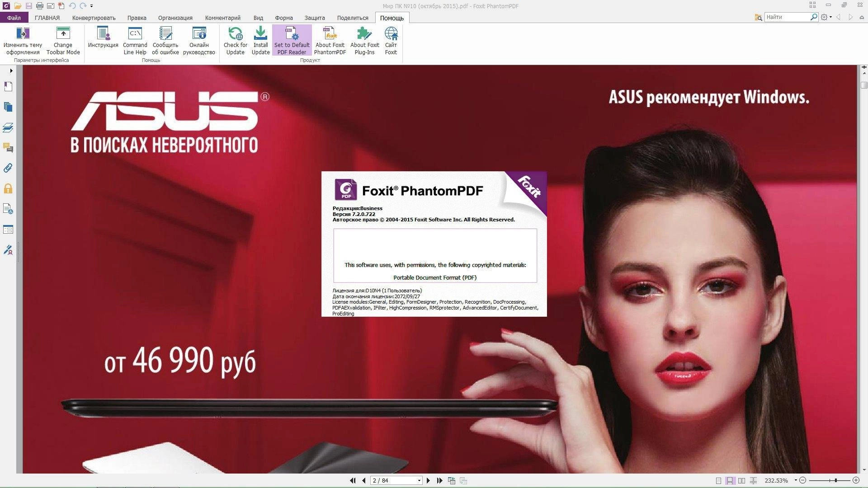Open the comments panel in left sidebar
868x488 pixels.
8,148
